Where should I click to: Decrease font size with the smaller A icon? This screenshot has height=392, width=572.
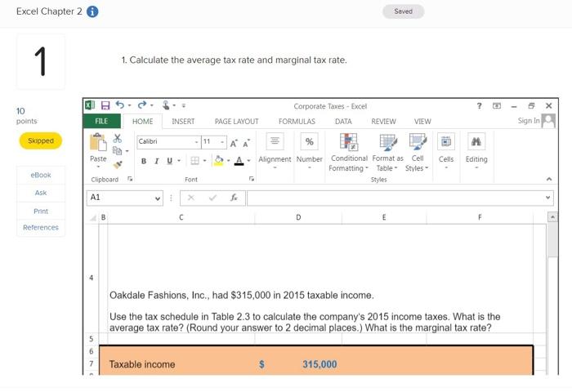pos(246,143)
